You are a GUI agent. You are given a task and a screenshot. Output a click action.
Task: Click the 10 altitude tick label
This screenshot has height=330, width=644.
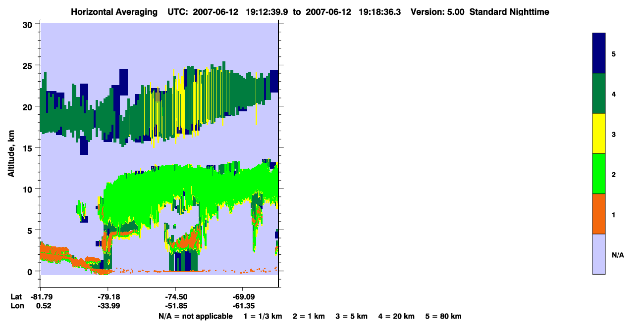tap(28, 189)
